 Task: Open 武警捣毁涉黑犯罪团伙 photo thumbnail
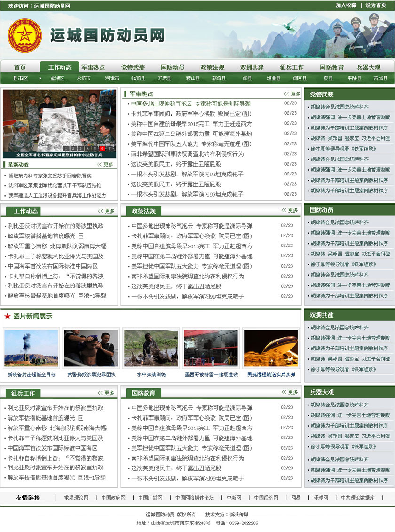91,348
